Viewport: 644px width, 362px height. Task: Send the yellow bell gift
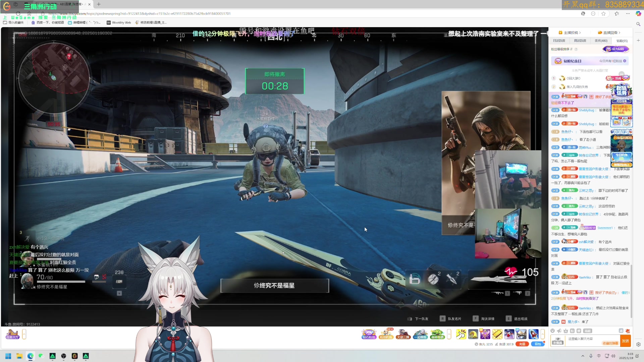tap(473, 334)
